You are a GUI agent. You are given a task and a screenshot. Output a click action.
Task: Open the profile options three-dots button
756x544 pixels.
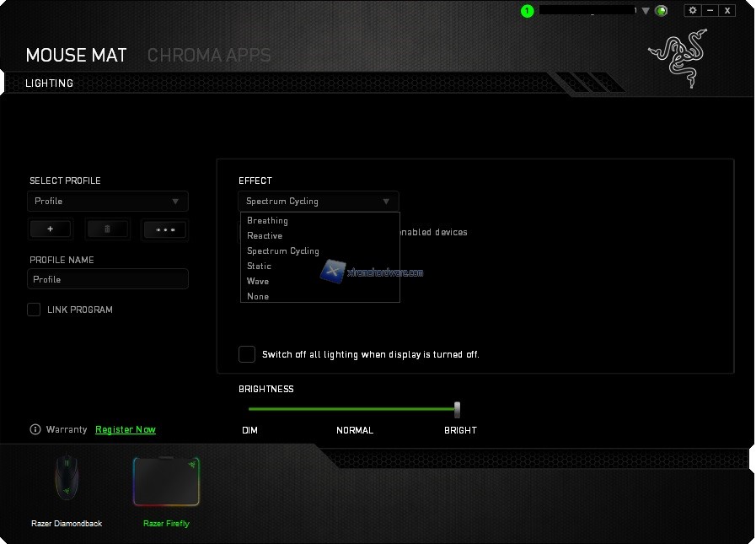pyautogui.click(x=164, y=229)
